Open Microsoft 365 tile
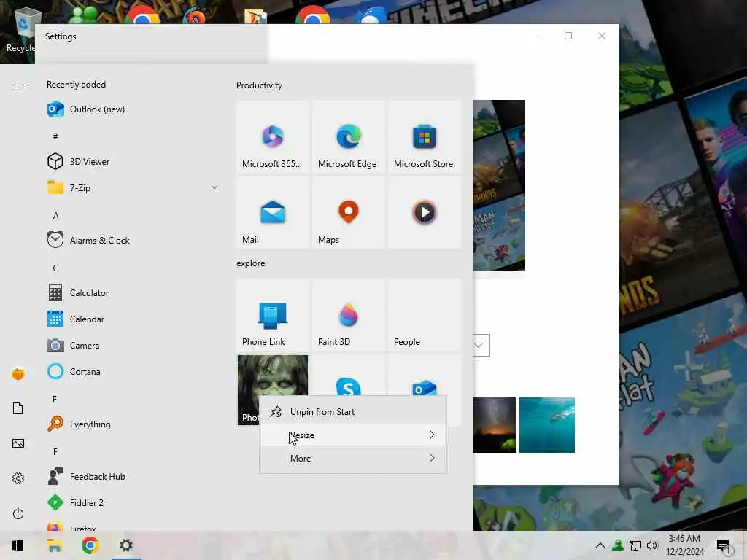The height and width of the screenshot is (560, 747). tap(273, 136)
